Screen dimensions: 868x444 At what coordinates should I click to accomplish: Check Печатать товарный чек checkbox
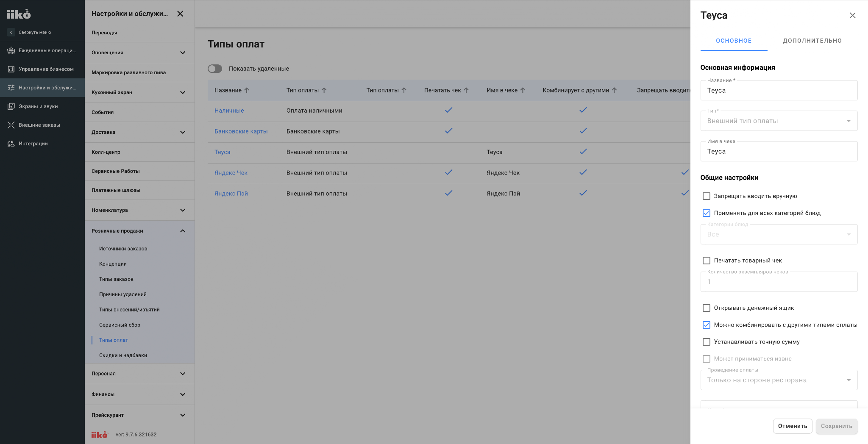tap(707, 261)
